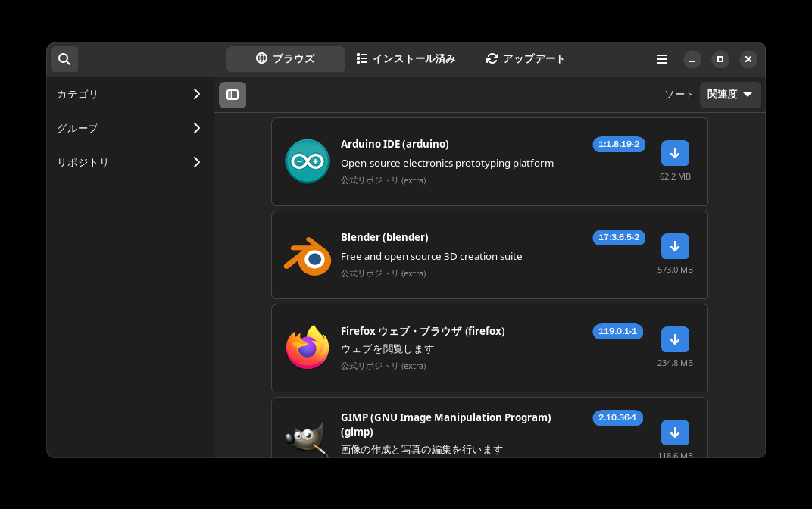Click the GIMP download button
Screen dimensions: 812x509
click(x=675, y=433)
